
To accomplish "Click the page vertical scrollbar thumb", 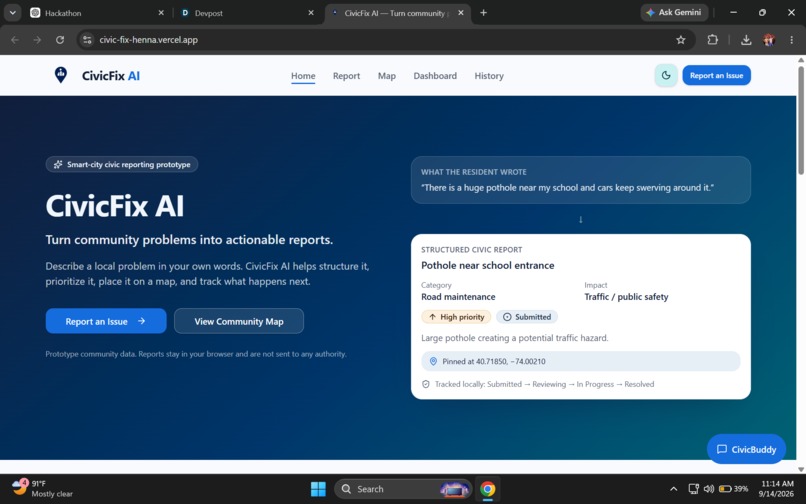I will point(801,120).
